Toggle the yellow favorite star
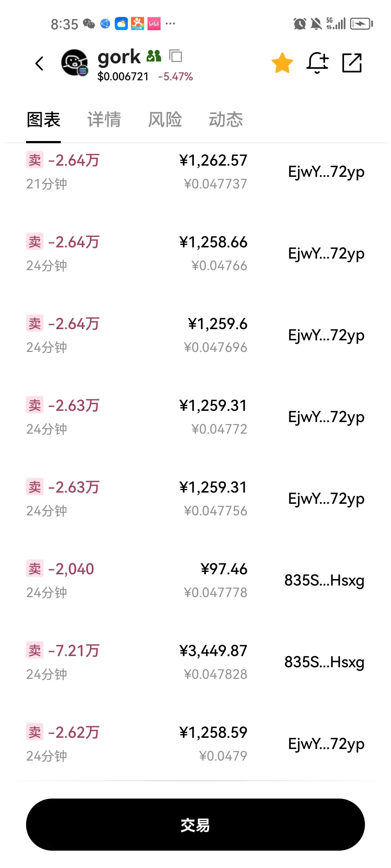This screenshot has width=391, height=868. coord(282,63)
